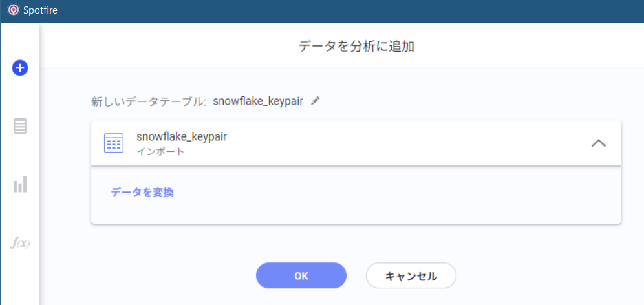The width and height of the screenshot is (644, 305).
Task: Click the new data table name snowflake_keypair
Action: [x=258, y=101]
